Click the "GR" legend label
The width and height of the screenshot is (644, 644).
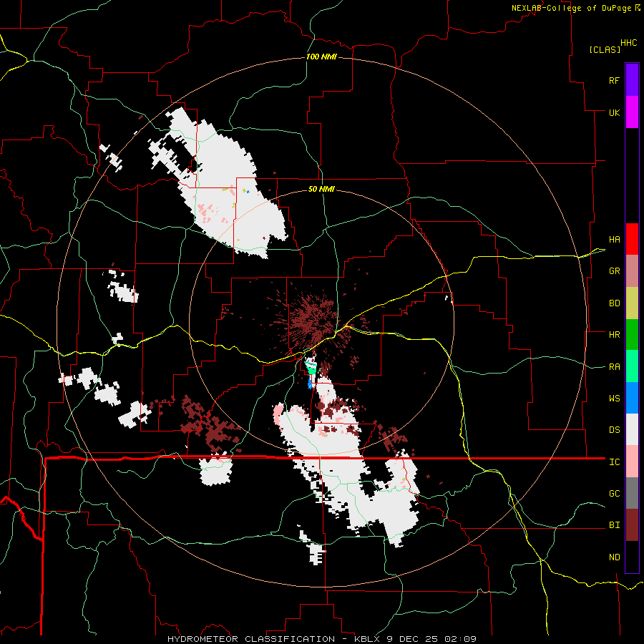pyautogui.click(x=614, y=271)
